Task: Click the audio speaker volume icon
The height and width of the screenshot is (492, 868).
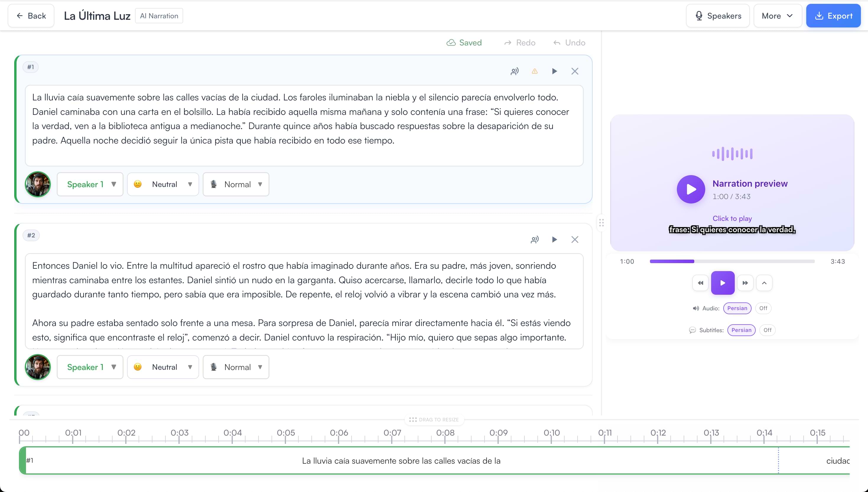Action: coord(696,308)
